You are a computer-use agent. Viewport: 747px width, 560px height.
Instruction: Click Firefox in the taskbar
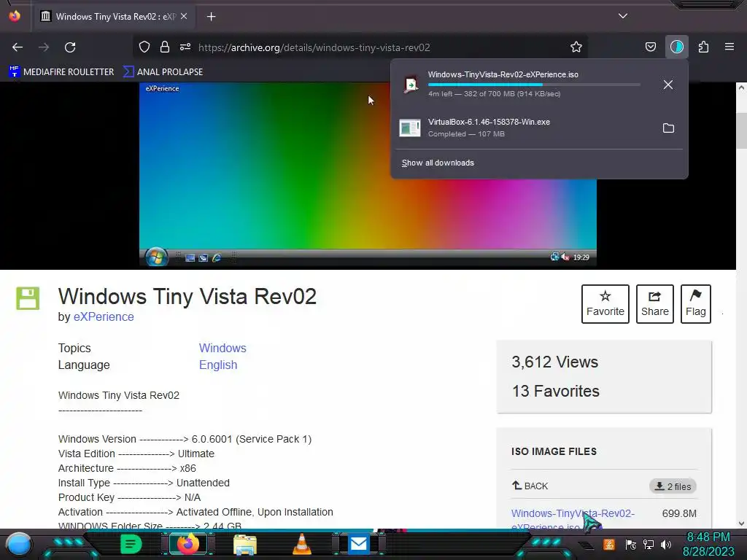pos(187,544)
